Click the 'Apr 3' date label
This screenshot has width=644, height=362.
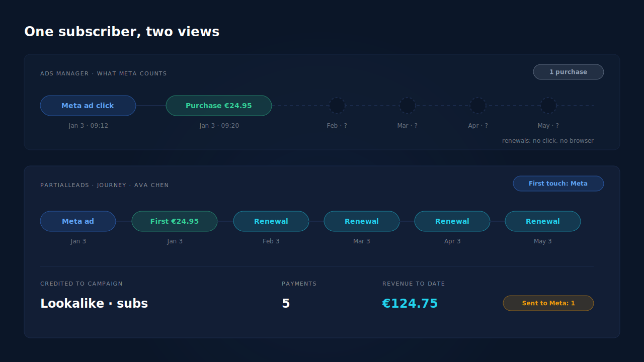pos(452,241)
